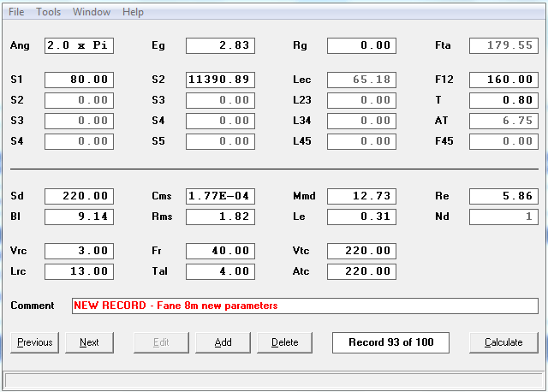Screen dimensions: 548x392
Task: Click the F45 input field
Action: tap(503, 141)
